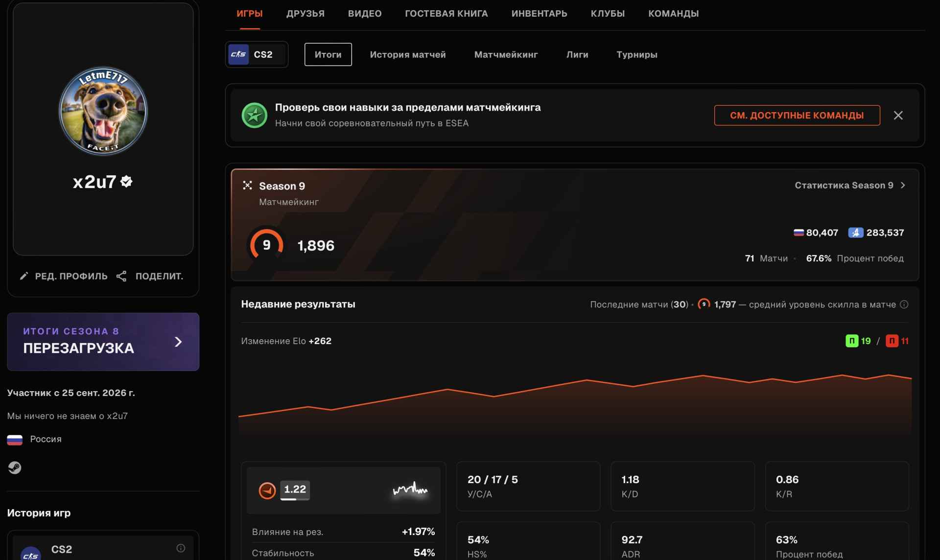The width and height of the screenshot is (940, 560).
Task: Click the CS2 entry in История игр
Action: click(103, 548)
